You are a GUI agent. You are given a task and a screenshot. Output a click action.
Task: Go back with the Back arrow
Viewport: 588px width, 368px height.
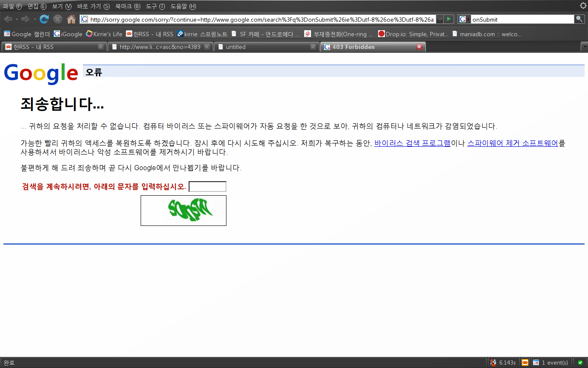pos(8,19)
